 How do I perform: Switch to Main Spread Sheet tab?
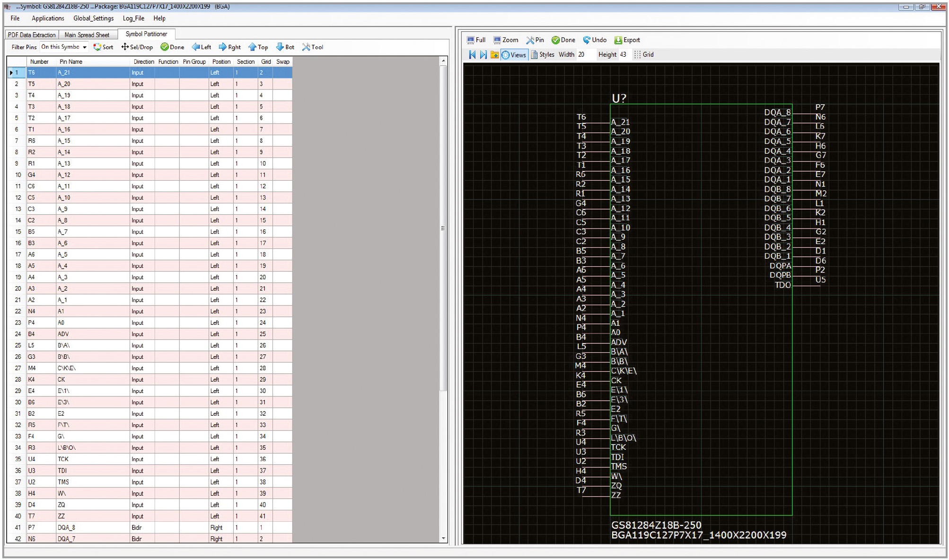pyautogui.click(x=87, y=35)
